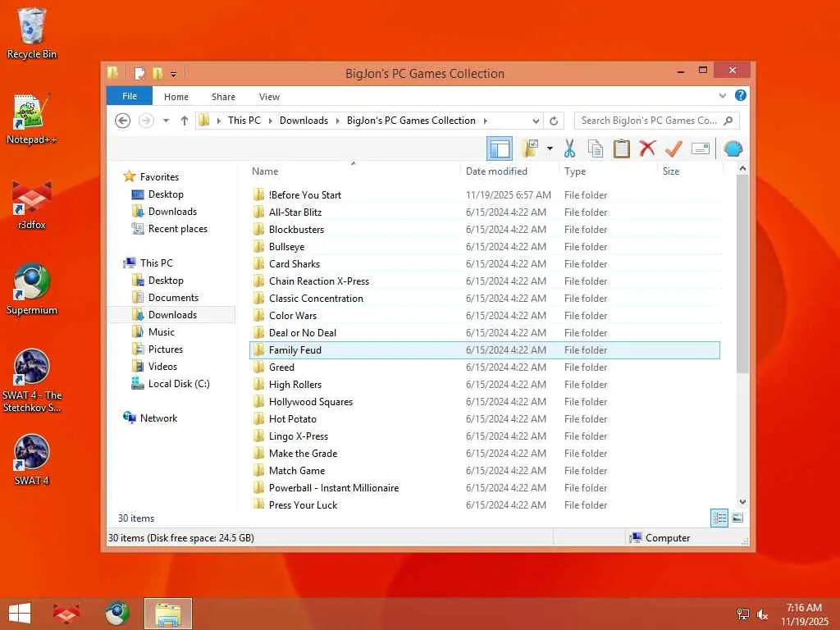This screenshot has height=630, width=840.
Task: Click the Cut scissors icon
Action: pos(569,148)
